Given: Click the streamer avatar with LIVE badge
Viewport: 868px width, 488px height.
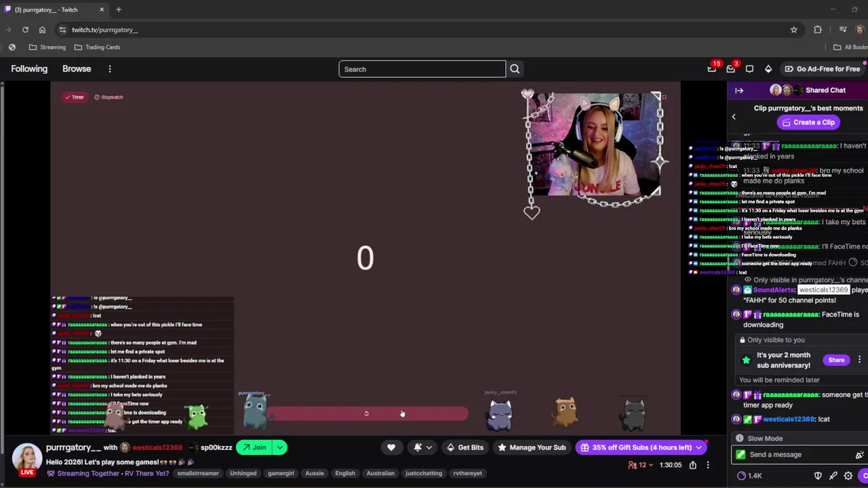Looking at the screenshot, I should pos(27,459).
